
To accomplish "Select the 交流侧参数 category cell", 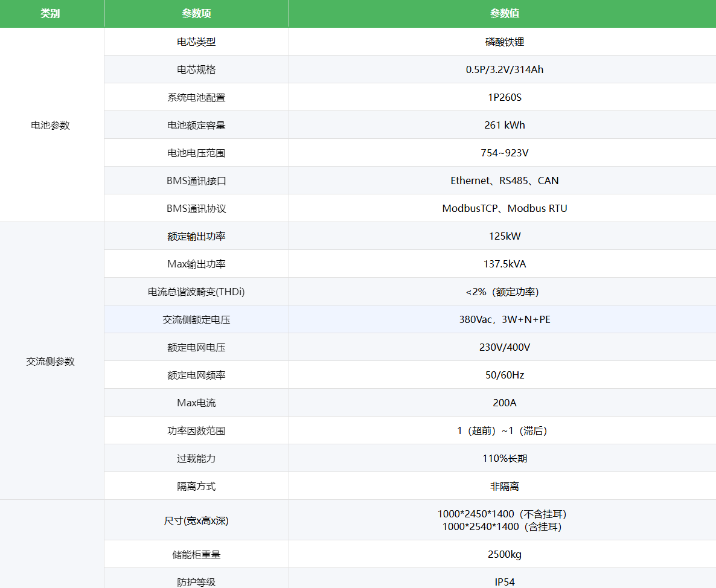I will pyautogui.click(x=51, y=362).
